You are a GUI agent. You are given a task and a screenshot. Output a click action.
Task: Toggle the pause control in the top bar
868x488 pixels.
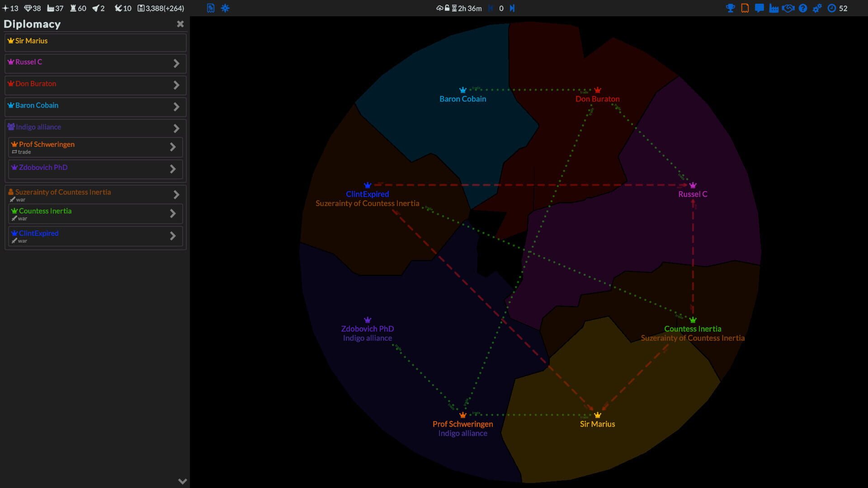pos(491,8)
